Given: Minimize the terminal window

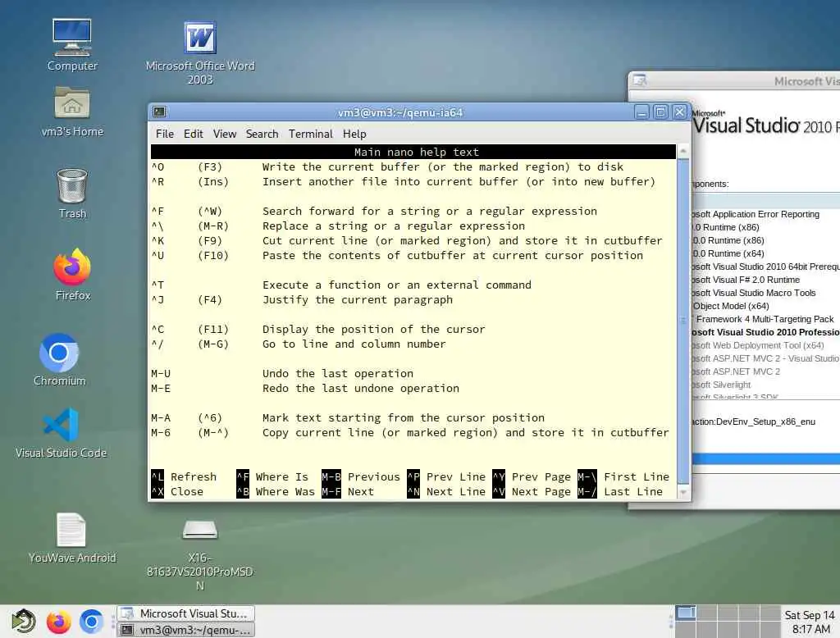Looking at the screenshot, I should tap(641, 112).
